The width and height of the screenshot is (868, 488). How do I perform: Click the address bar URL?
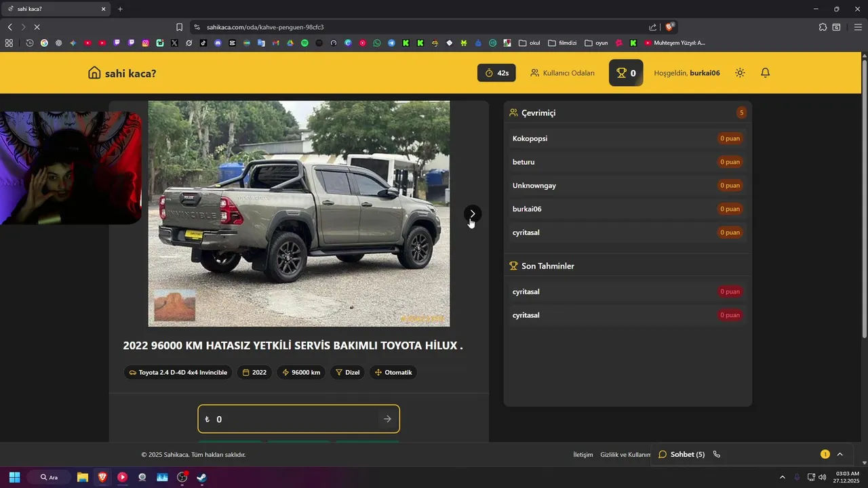[265, 27]
